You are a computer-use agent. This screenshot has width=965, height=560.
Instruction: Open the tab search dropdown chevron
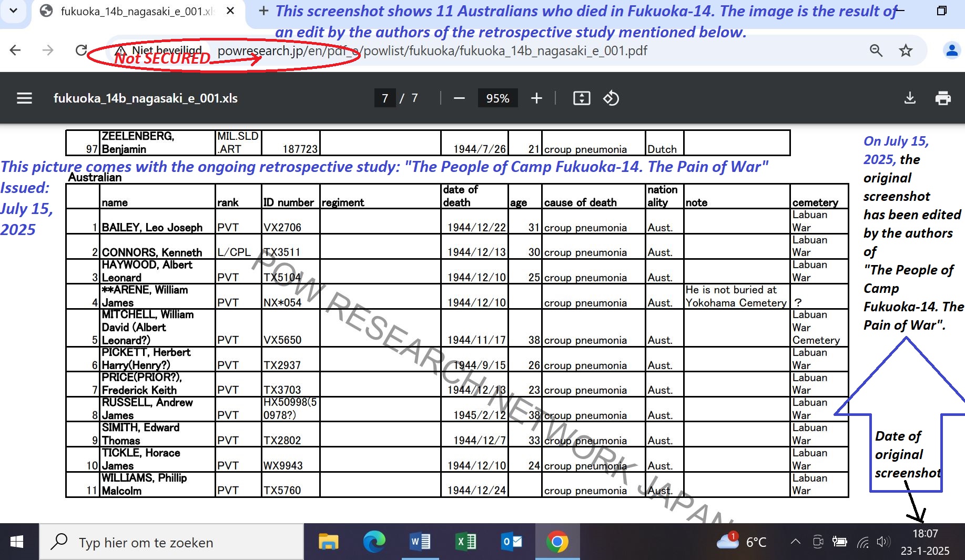(14, 11)
